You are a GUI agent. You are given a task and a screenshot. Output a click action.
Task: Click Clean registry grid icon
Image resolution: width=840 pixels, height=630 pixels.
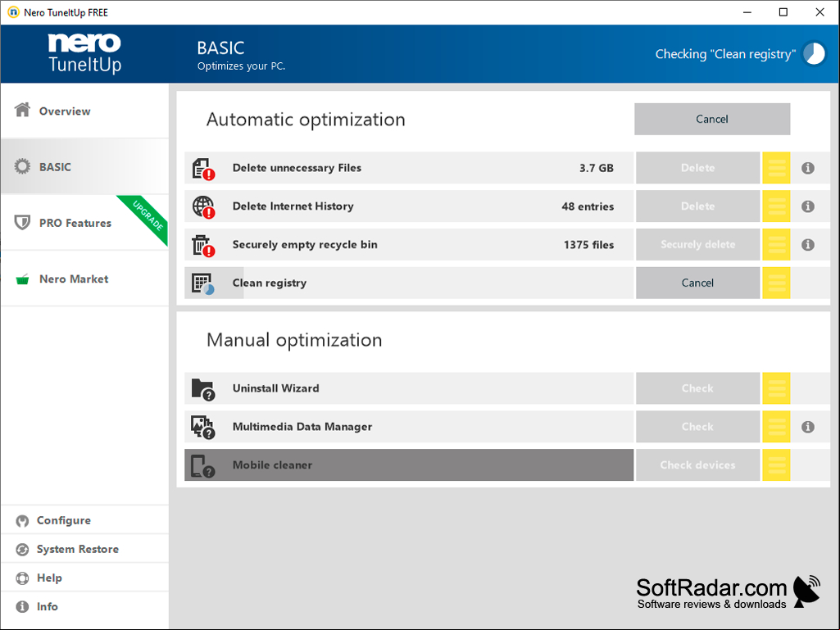pos(203,283)
